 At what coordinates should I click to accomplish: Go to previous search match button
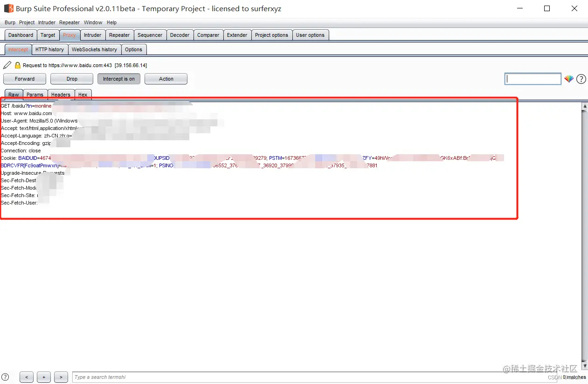coord(27,377)
